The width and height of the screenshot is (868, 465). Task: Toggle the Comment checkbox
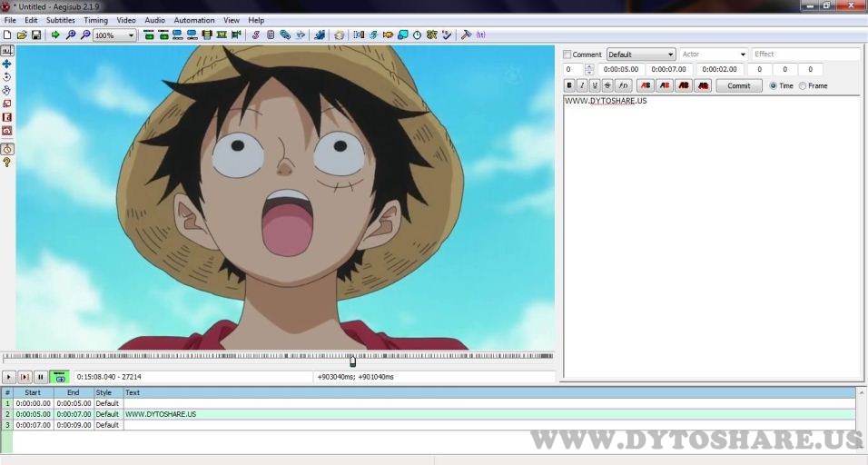pyautogui.click(x=567, y=54)
